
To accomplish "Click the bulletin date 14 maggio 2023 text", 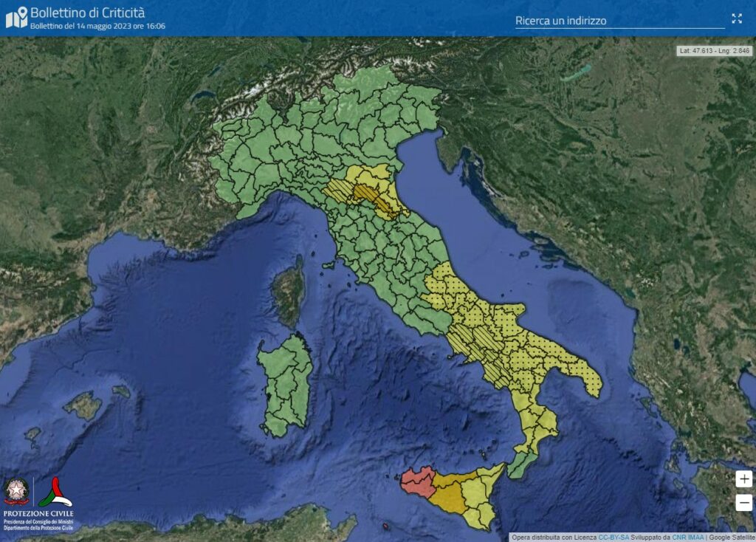I will [98, 26].
